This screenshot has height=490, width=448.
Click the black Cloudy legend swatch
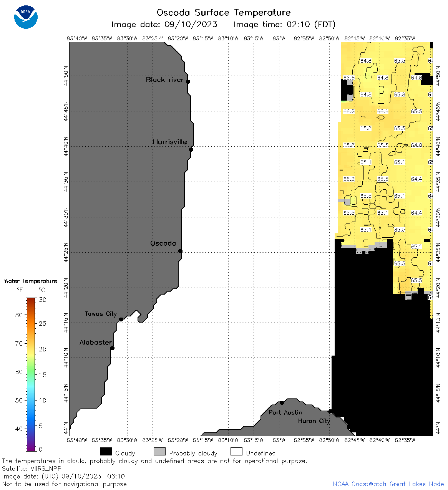[x=106, y=452]
